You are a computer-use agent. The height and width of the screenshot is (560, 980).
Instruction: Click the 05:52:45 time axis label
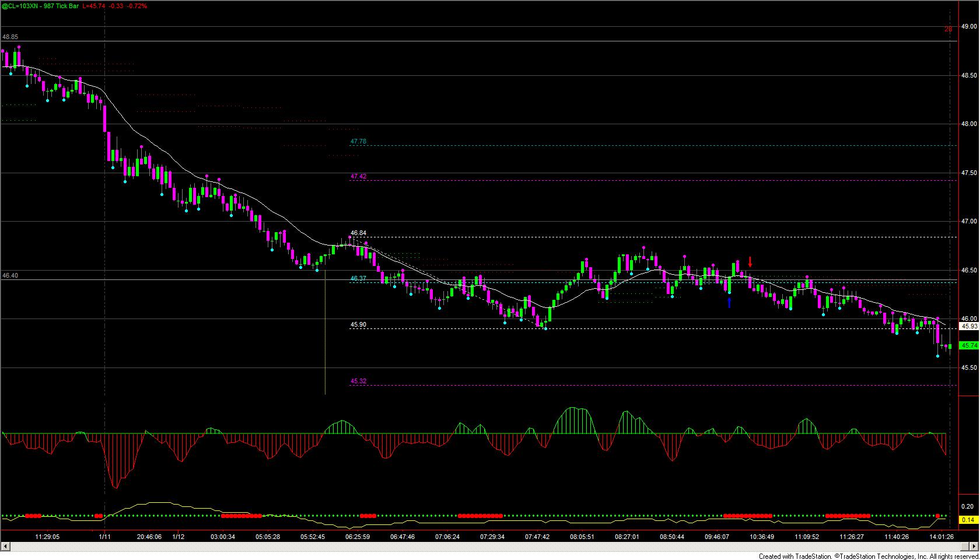(313, 537)
